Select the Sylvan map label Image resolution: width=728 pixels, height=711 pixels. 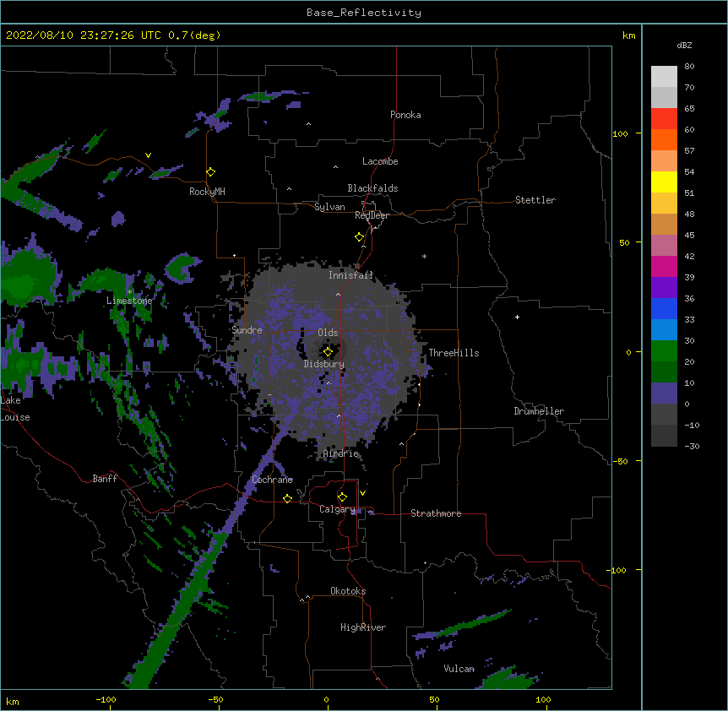tap(329, 207)
